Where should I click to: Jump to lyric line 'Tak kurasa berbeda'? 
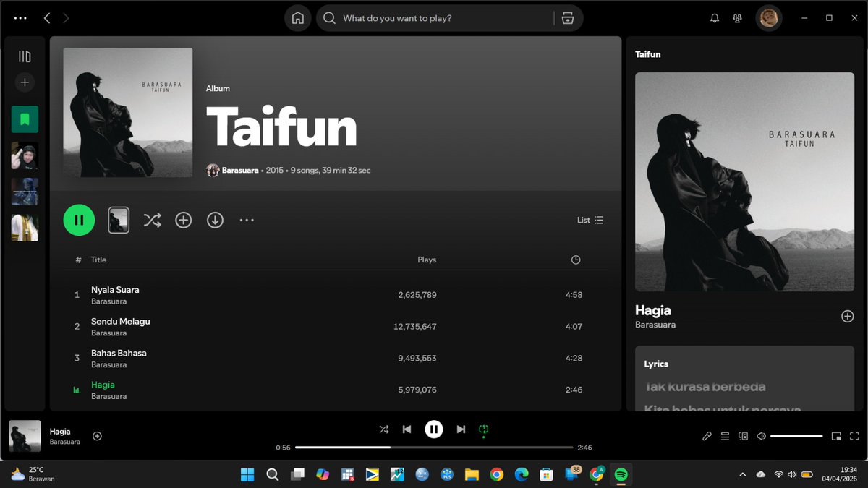point(705,387)
